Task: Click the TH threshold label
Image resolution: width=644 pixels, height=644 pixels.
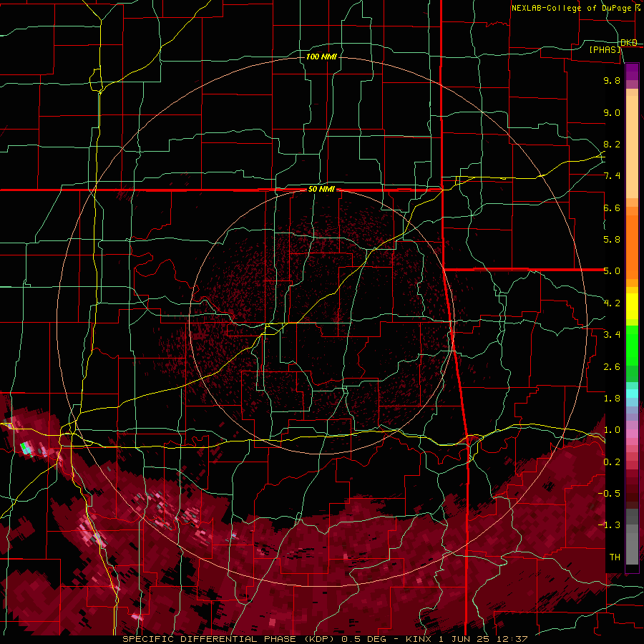Action: pyautogui.click(x=615, y=557)
